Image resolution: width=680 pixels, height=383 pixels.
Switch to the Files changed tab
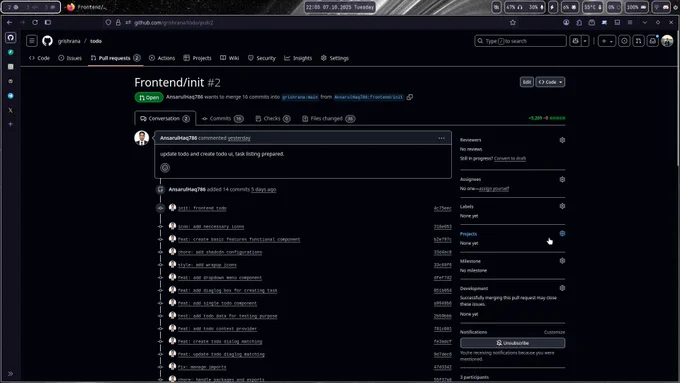pyautogui.click(x=328, y=118)
